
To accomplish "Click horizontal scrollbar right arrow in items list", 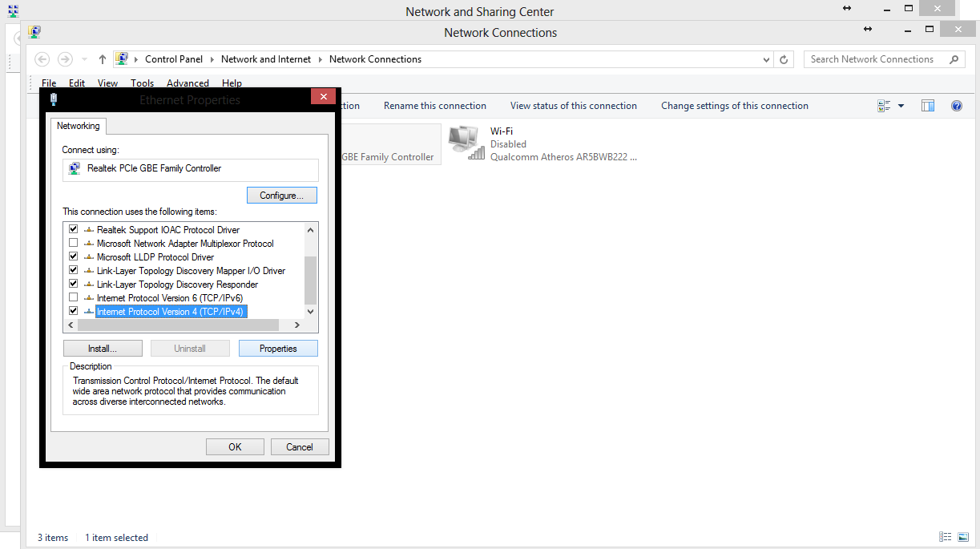I will 297,325.
